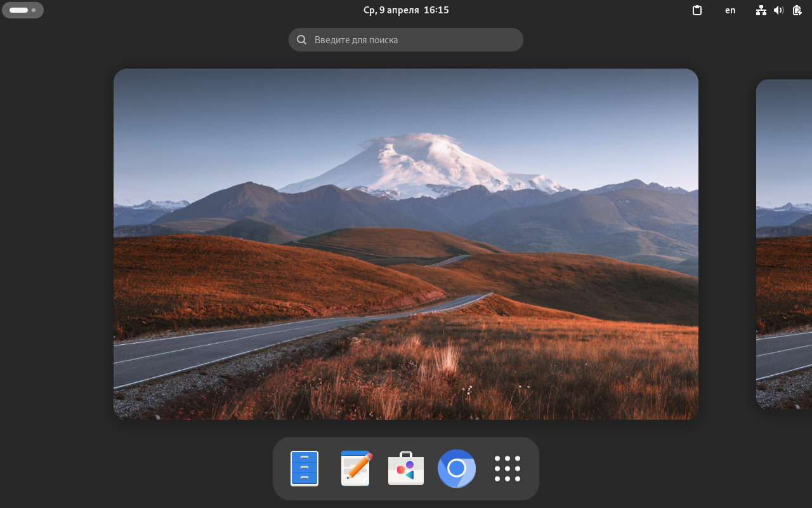
Task: Click the active workspace pill indicator top-left
Action: coord(18,10)
